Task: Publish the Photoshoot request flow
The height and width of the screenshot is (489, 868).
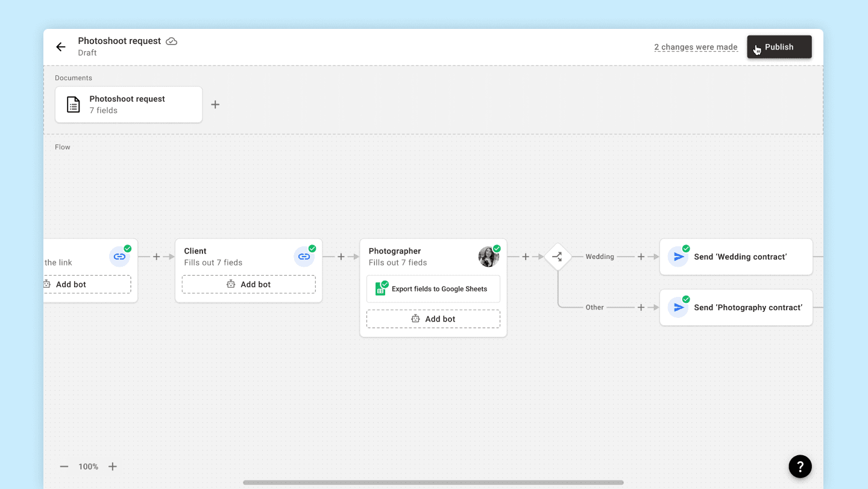Action: click(779, 47)
